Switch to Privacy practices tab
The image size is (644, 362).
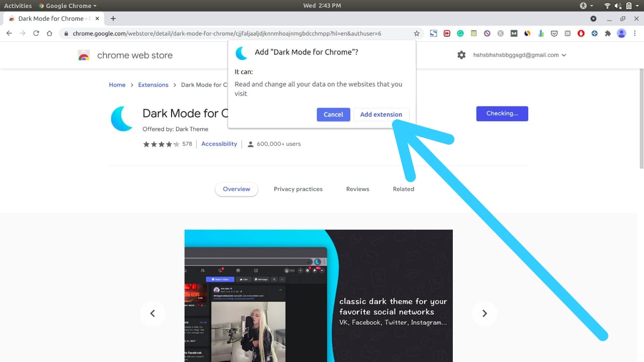[x=298, y=189]
